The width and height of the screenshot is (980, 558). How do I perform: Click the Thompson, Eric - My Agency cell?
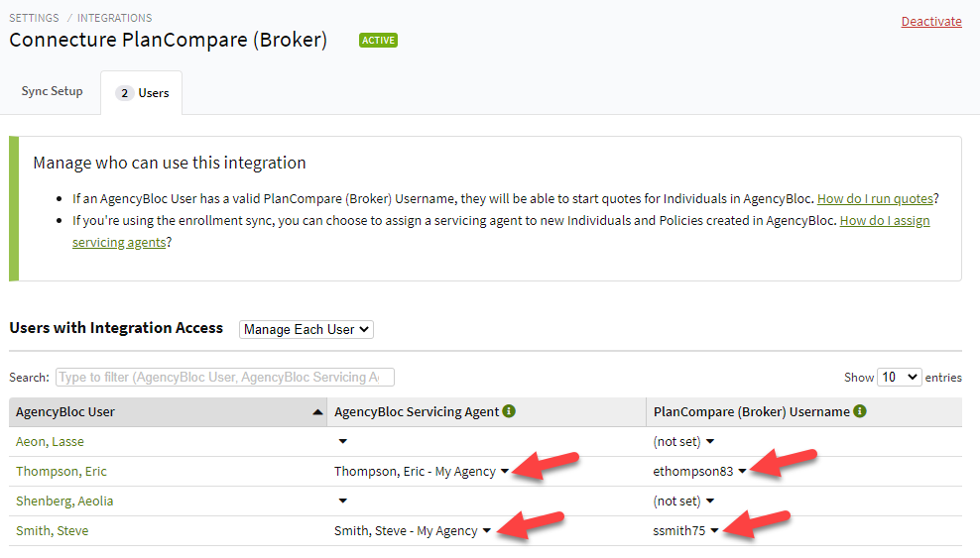pos(415,471)
